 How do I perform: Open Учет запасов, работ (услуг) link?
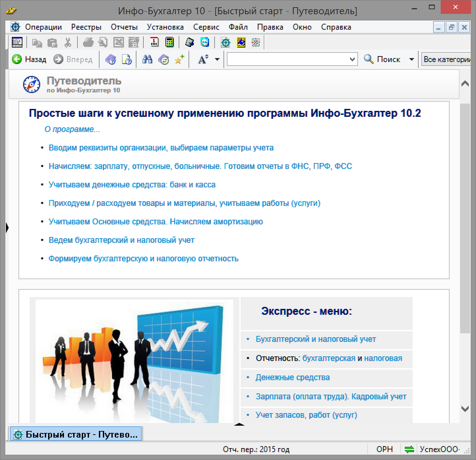(x=307, y=415)
